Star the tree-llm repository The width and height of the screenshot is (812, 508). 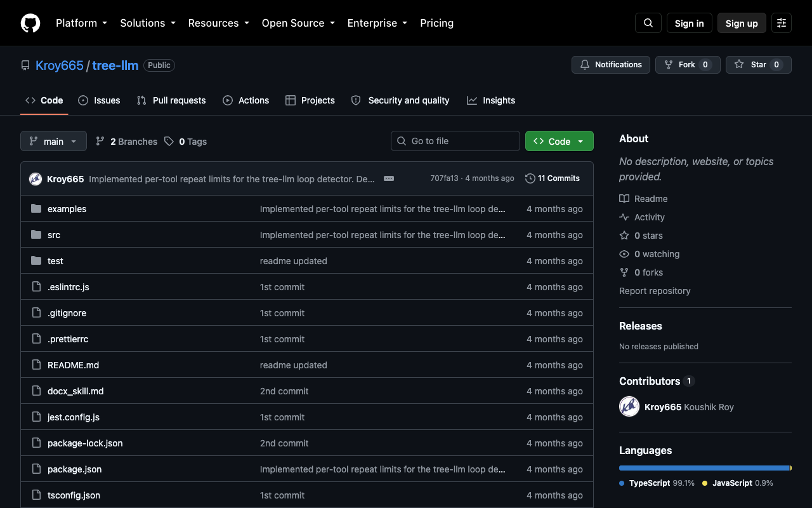759,65
